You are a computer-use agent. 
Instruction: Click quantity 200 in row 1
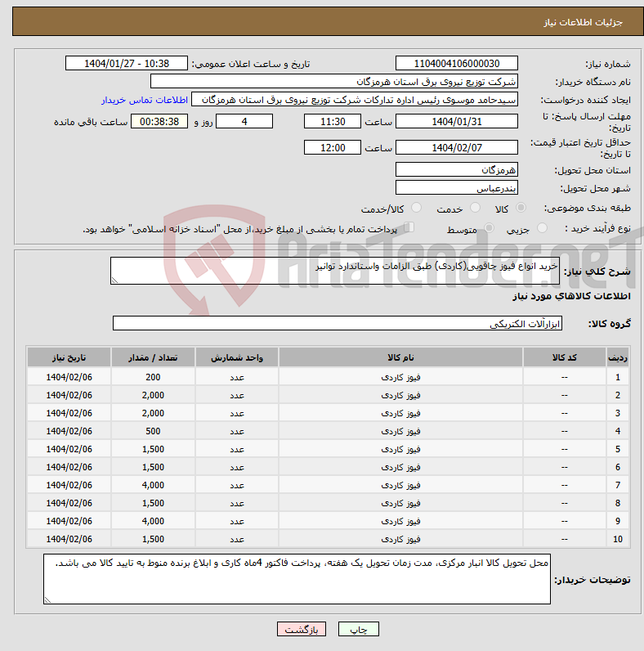pos(153,377)
